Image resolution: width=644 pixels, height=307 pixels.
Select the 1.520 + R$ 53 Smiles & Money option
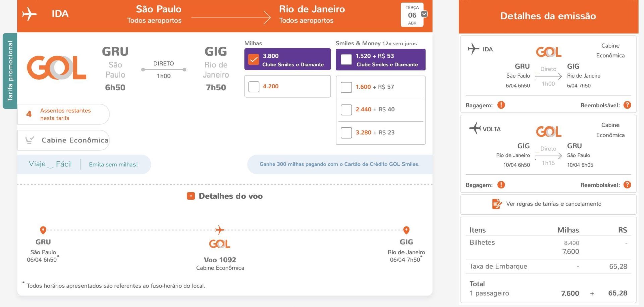(346, 60)
